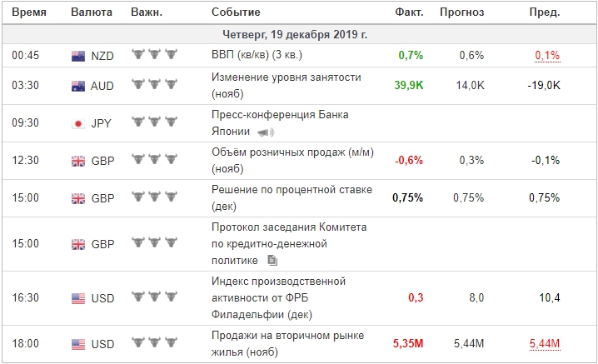Viewport: 598px width, 364px height.
Task: Open Объём розничных продаж event link
Action: point(291,152)
